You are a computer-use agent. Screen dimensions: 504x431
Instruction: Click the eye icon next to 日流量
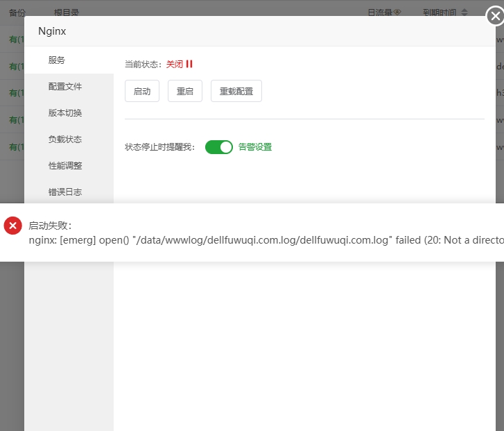coord(397,12)
